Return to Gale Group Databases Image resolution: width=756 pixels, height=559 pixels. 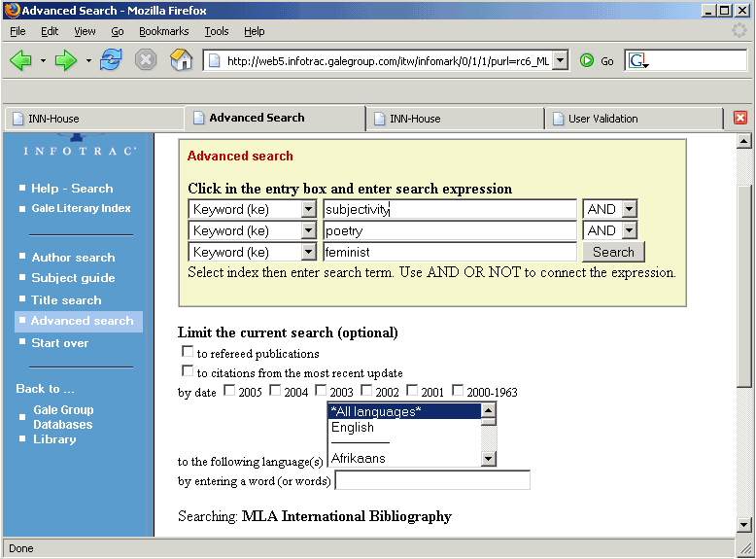point(63,417)
